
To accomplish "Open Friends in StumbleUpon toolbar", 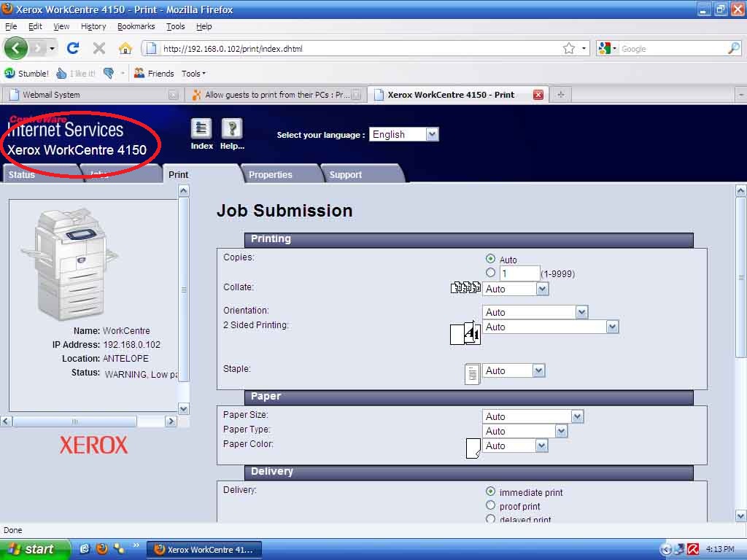I will click(x=154, y=74).
